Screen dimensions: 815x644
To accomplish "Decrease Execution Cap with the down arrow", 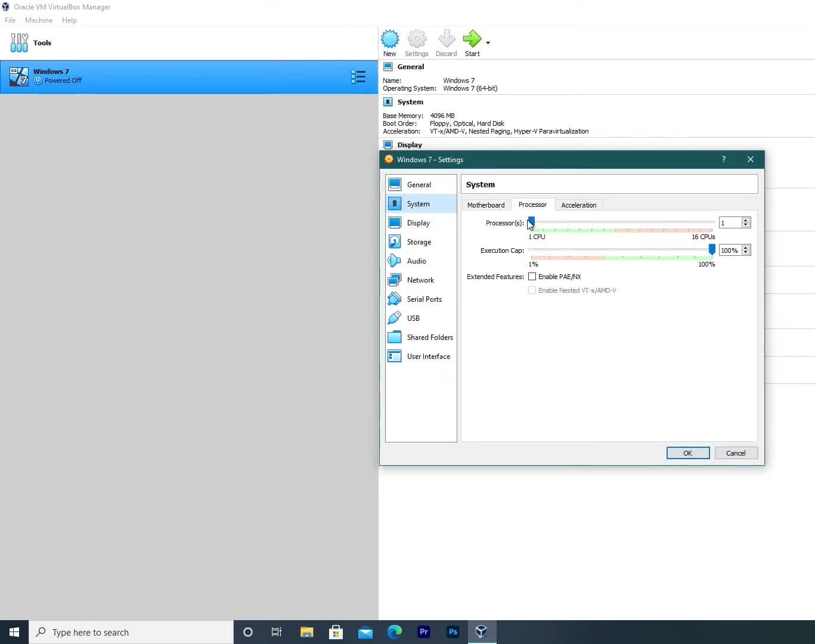I will tap(746, 253).
